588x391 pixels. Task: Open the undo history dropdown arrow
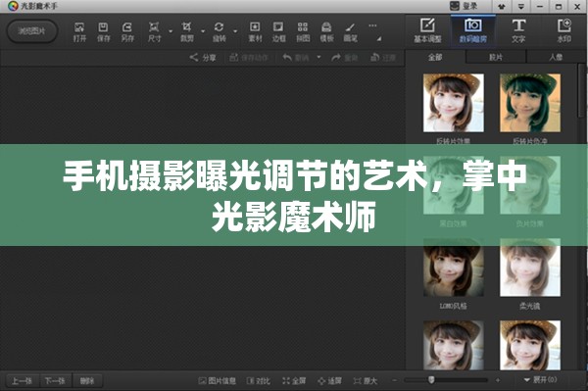click(318, 58)
